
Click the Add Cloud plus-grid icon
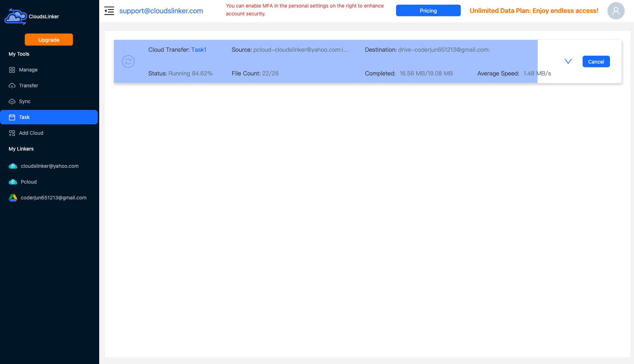pos(12,133)
